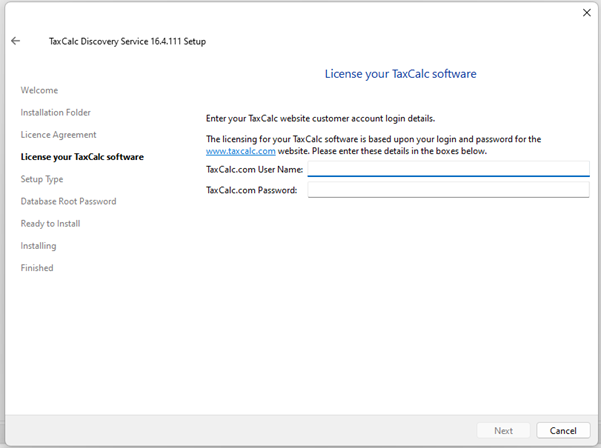Image resolution: width=601 pixels, height=448 pixels.
Task: Jump to Setup Type step
Action: click(x=42, y=179)
